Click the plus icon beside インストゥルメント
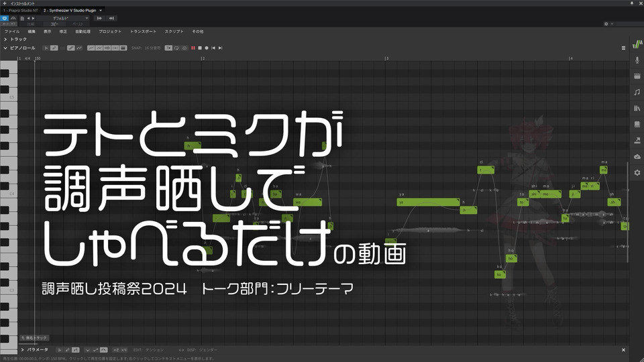 pos(5,3)
